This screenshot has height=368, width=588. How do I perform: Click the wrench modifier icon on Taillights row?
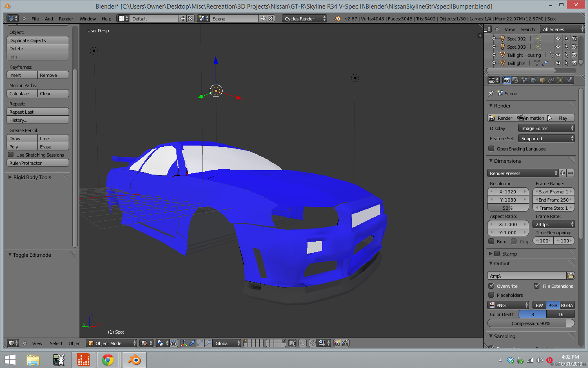tap(545, 63)
